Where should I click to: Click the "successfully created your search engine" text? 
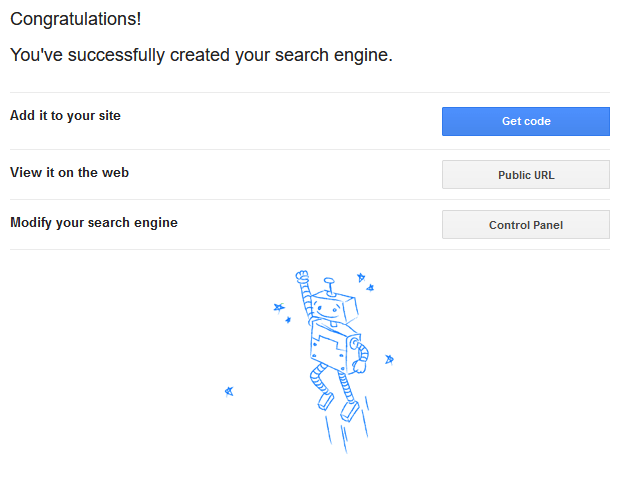click(230, 55)
